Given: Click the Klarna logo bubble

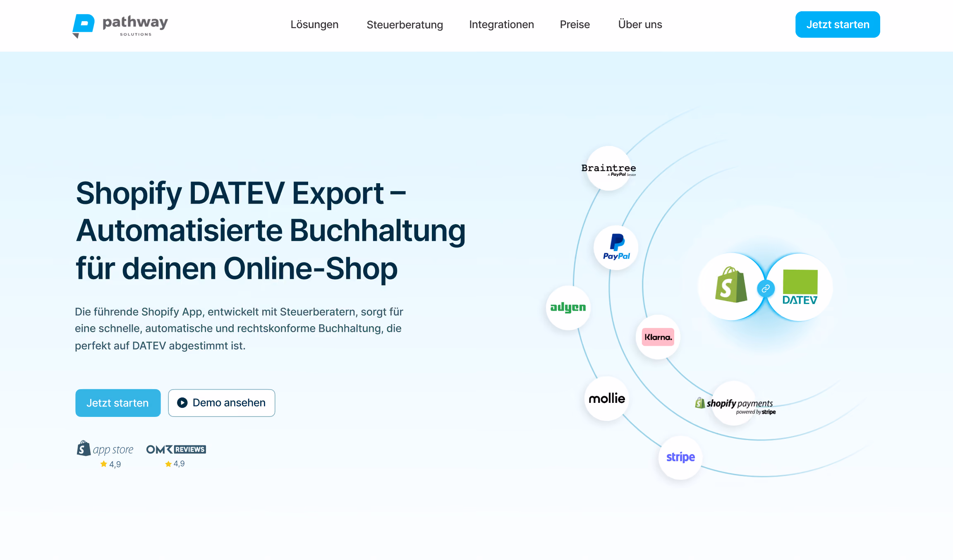Looking at the screenshot, I should (658, 337).
